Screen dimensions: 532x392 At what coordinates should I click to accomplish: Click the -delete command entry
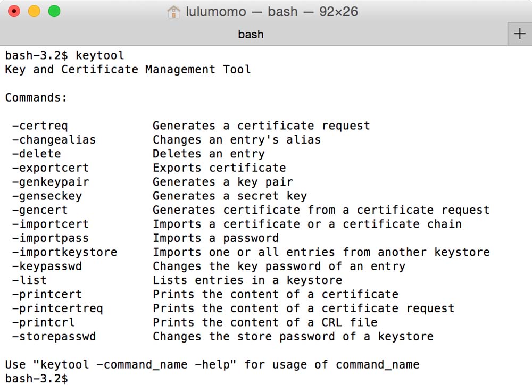[x=36, y=154]
